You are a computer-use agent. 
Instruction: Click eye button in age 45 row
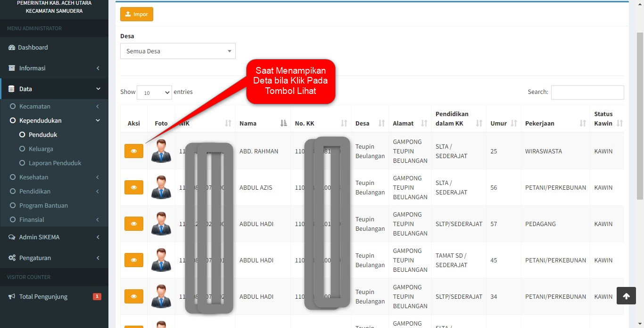(x=134, y=260)
